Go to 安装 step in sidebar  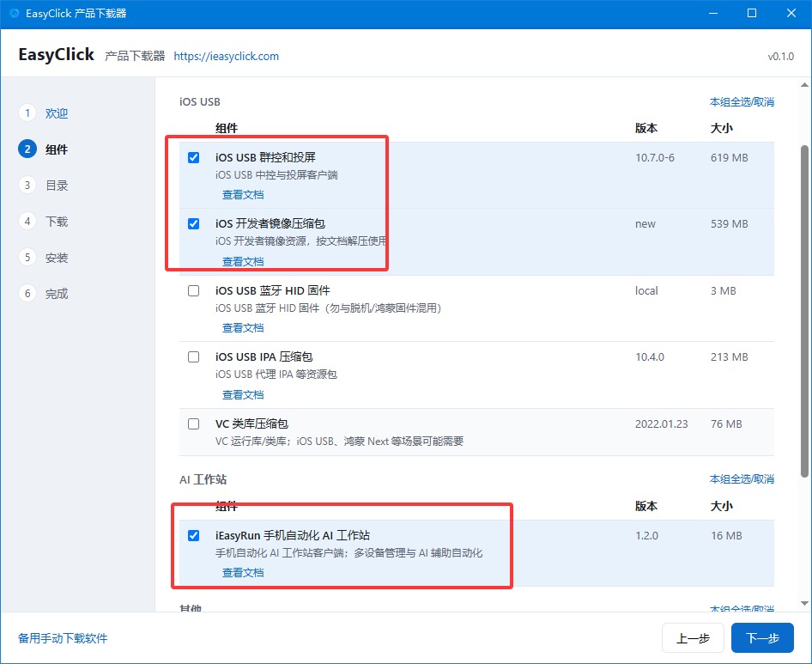[57, 258]
